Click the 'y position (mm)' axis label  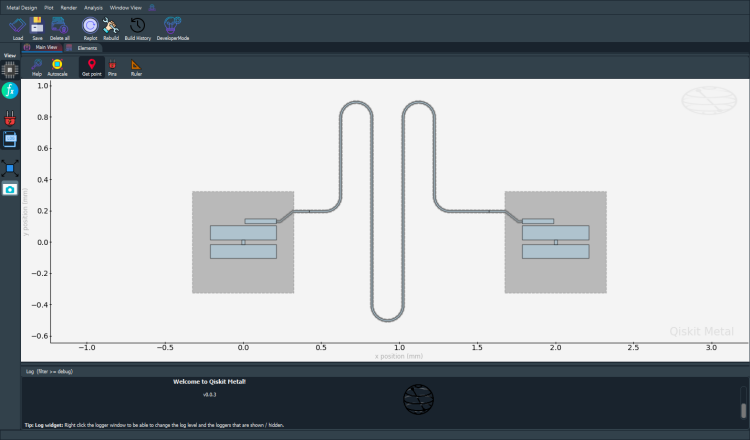point(25,211)
